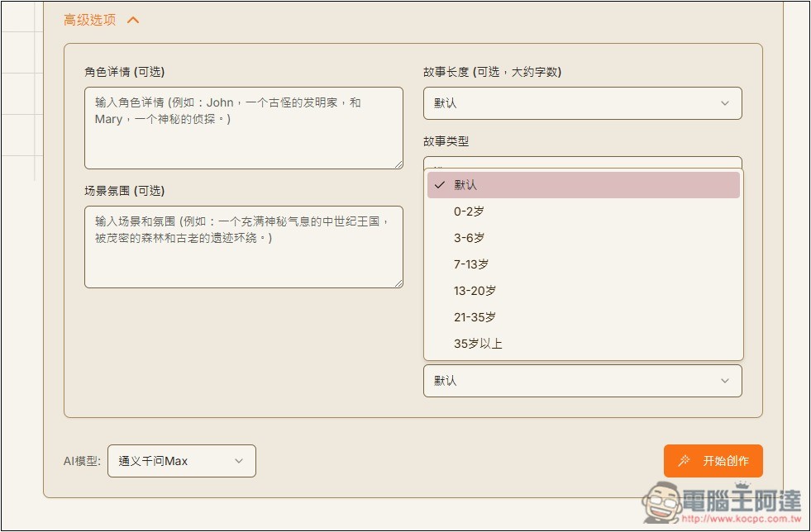Click the 场景氛围 (可选) label
The image size is (811, 532).
pos(125,191)
